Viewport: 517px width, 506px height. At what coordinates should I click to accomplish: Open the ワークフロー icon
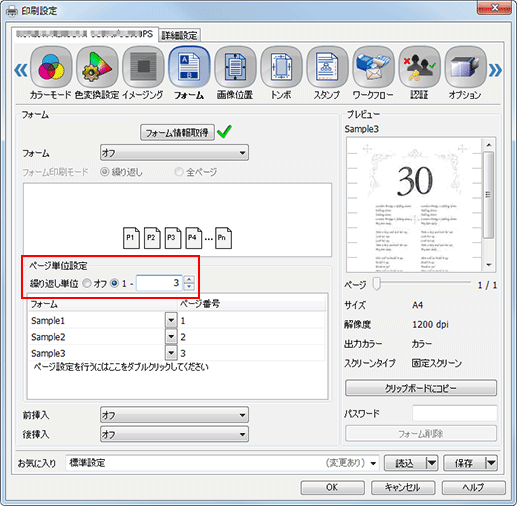[373, 67]
